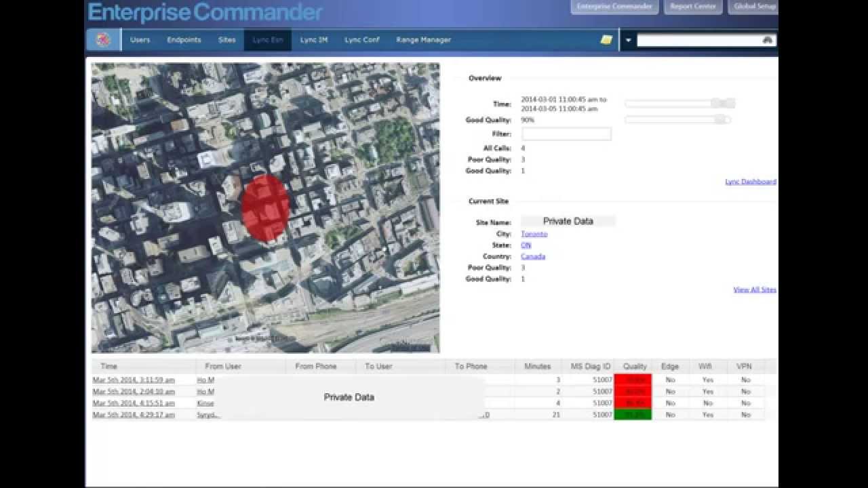Click the binoculars search icon
This screenshot has width=868, height=488.
click(x=768, y=40)
